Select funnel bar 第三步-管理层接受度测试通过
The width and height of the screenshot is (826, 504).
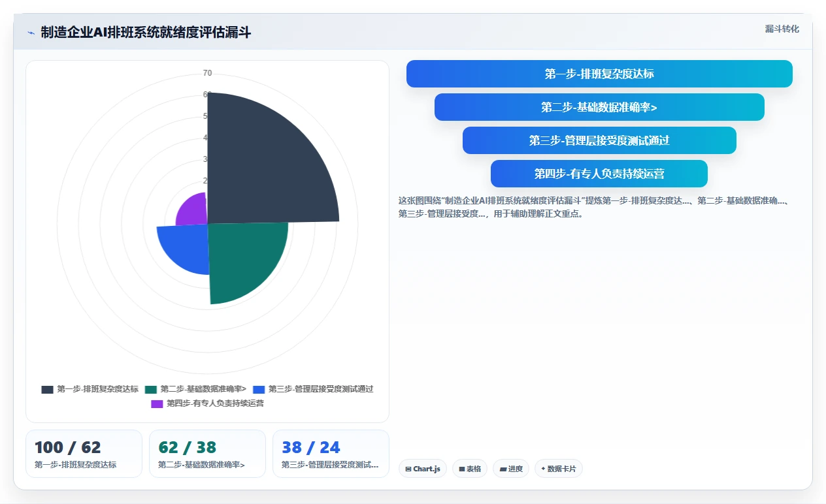(x=599, y=140)
